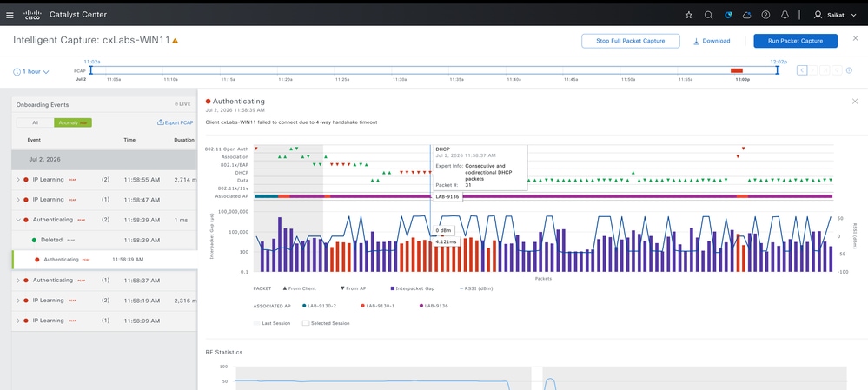This screenshot has height=390, width=868.
Task: Toggle From Client packet legend
Action: pos(300,288)
